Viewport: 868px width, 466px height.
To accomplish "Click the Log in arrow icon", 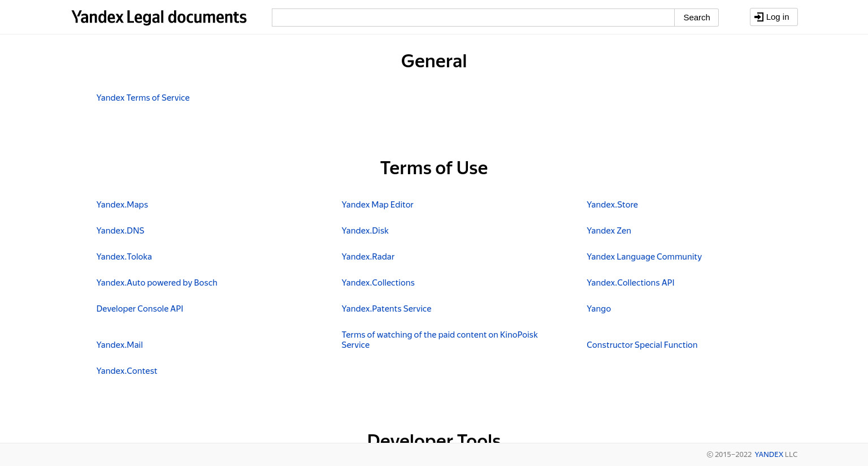I will (759, 17).
